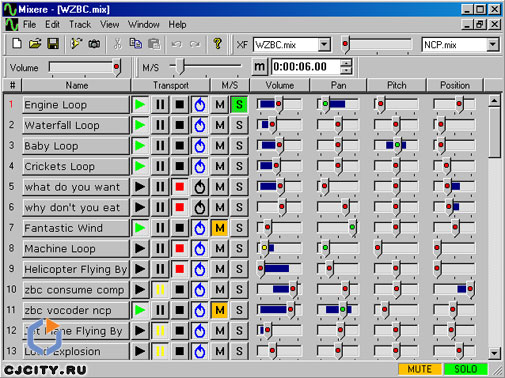
Task: Click the Name column header
Action: click(76, 86)
